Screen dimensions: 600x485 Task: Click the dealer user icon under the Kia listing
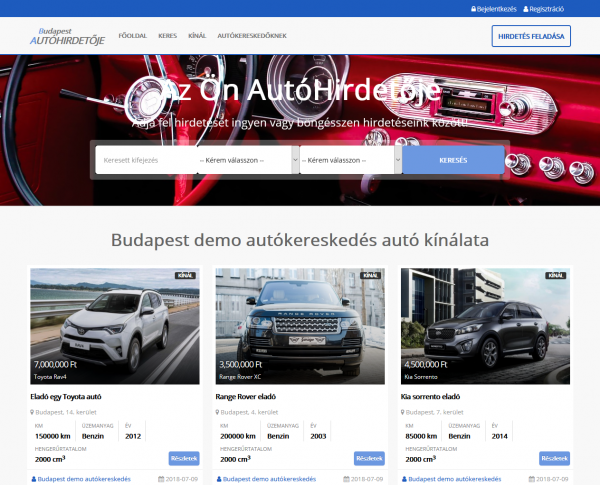pyautogui.click(x=404, y=479)
